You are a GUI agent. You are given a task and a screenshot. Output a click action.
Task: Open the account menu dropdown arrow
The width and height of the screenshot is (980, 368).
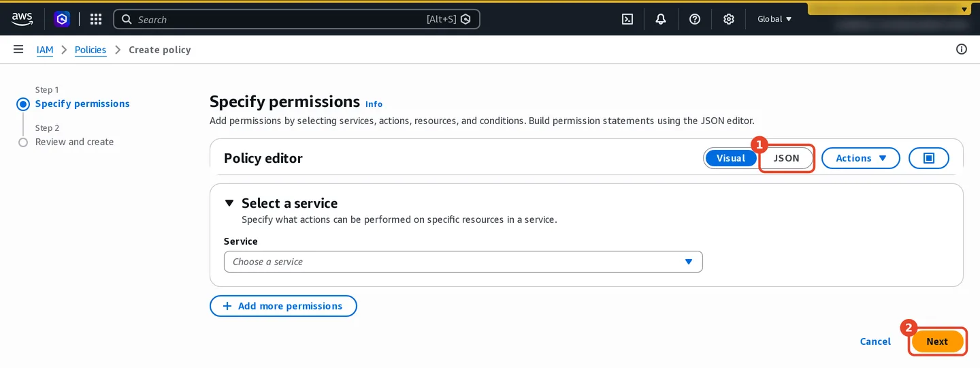[x=964, y=10]
